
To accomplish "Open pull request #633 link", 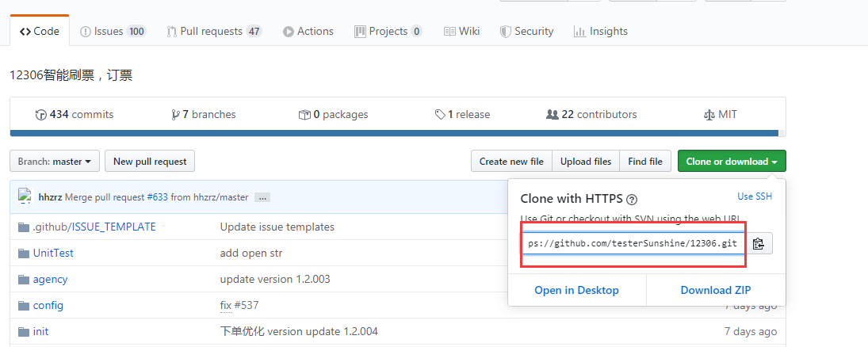I will click(x=157, y=197).
